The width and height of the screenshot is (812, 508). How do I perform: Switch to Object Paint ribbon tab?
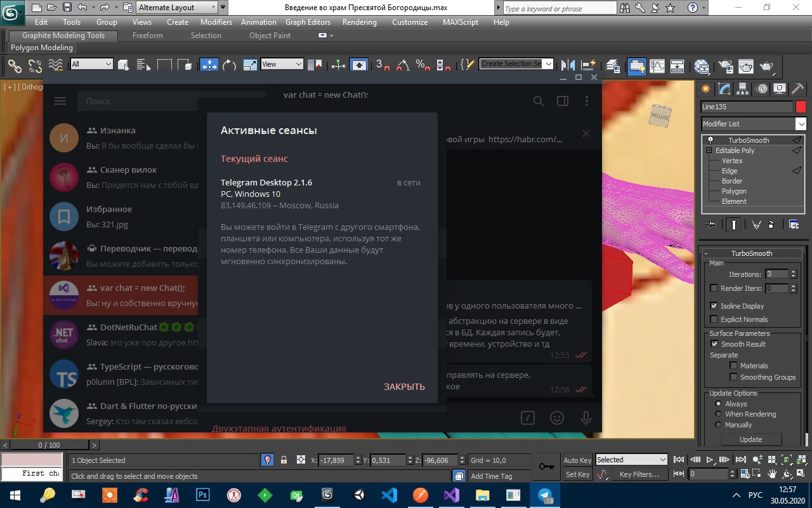tap(270, 36)
